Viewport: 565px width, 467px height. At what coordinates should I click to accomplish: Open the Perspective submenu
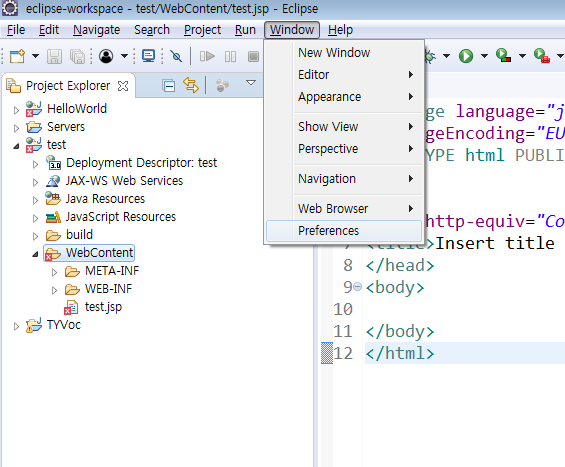tap(344, 148)
